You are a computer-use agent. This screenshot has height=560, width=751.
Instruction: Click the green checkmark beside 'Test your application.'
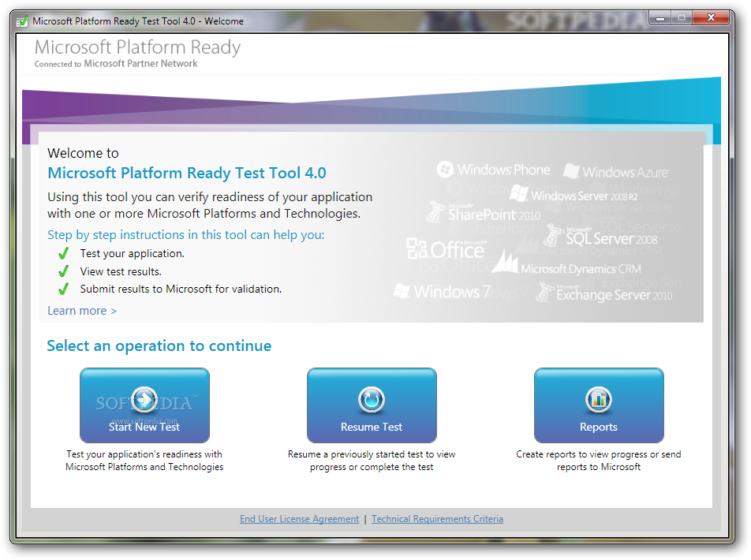[x=63, y=253]
